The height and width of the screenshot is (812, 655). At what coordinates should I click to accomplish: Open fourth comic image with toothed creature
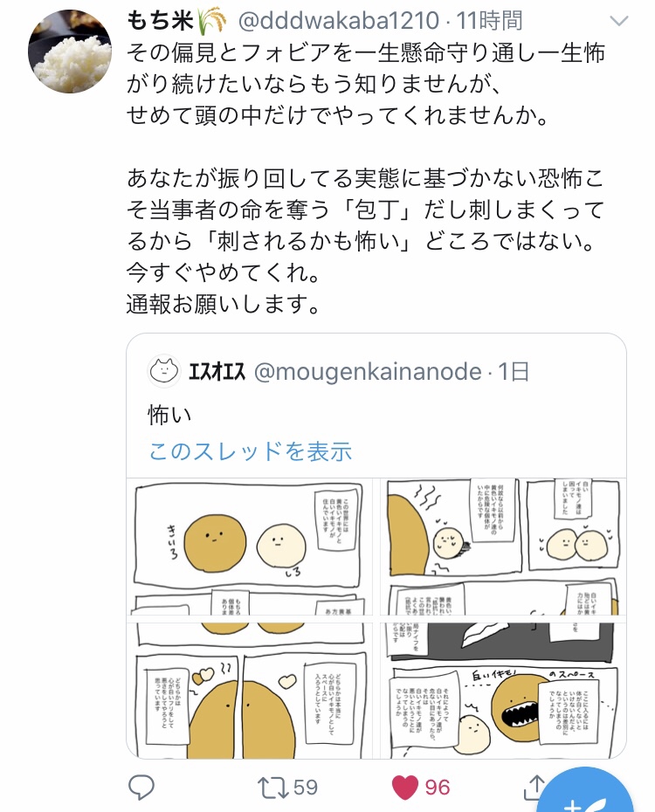click(x=503, y=691)
